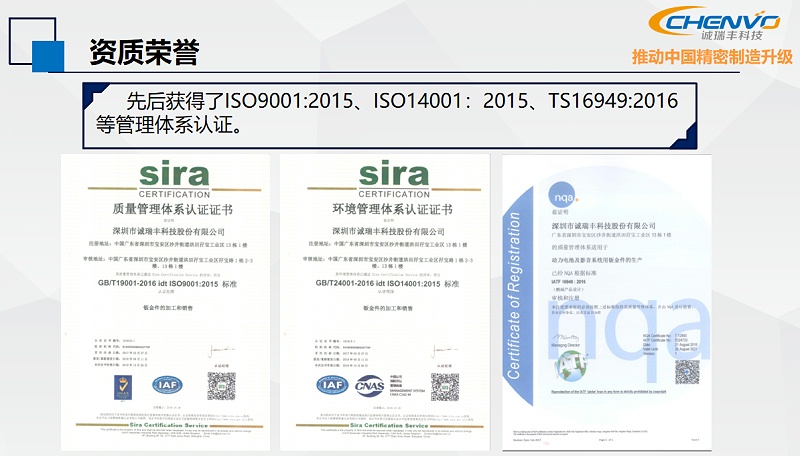The width and height of the screenshot is (800, 456).
Task: Click the UKAS crown badge on the left certificate
Action: coord(120,386)
